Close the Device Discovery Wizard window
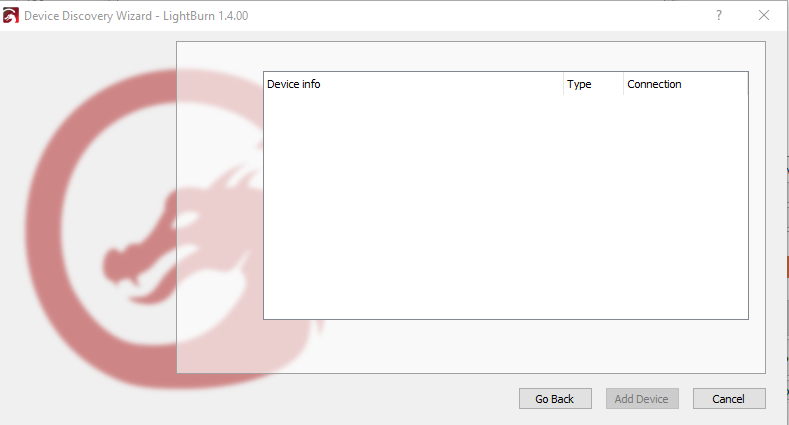 (x=764, y=15)
